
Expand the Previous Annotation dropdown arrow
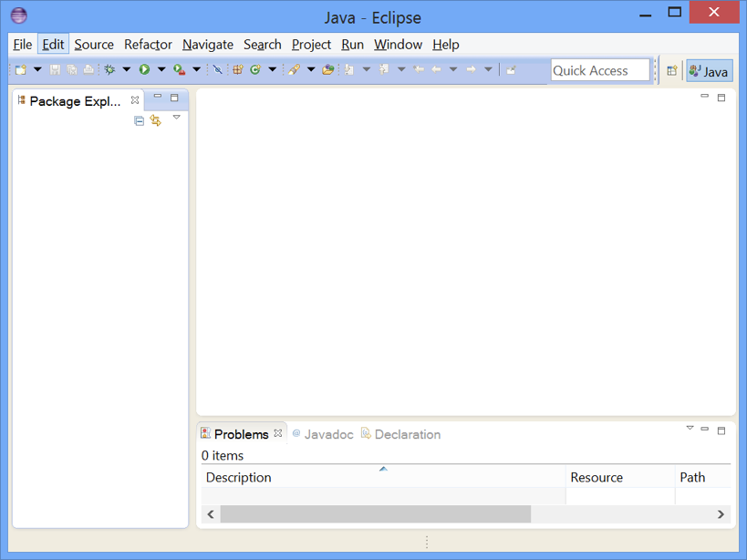coord(401,69)
